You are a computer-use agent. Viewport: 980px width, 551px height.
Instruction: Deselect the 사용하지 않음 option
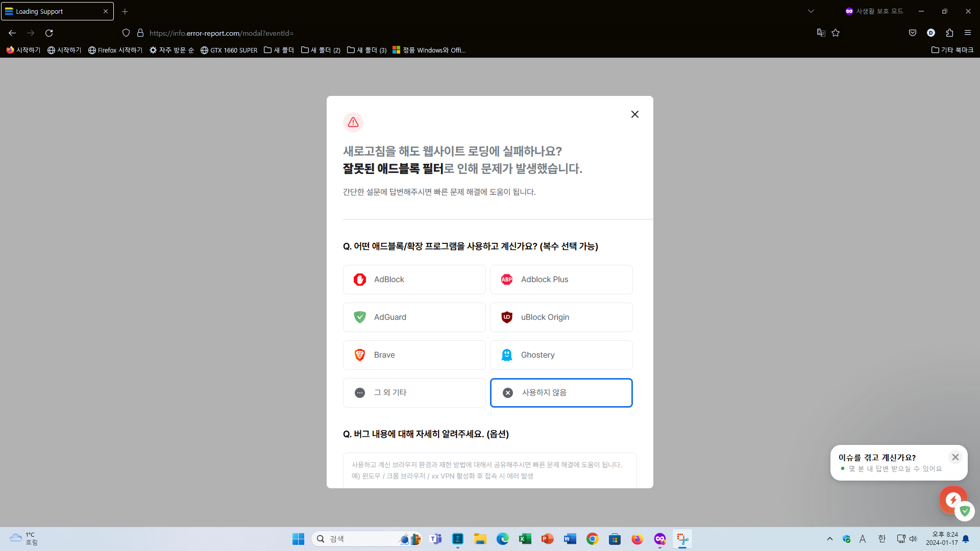tap(561, 393)
